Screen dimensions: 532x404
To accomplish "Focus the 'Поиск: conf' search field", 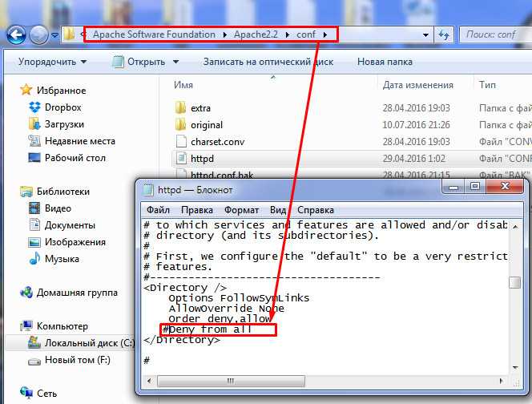I will click(495, 34).
